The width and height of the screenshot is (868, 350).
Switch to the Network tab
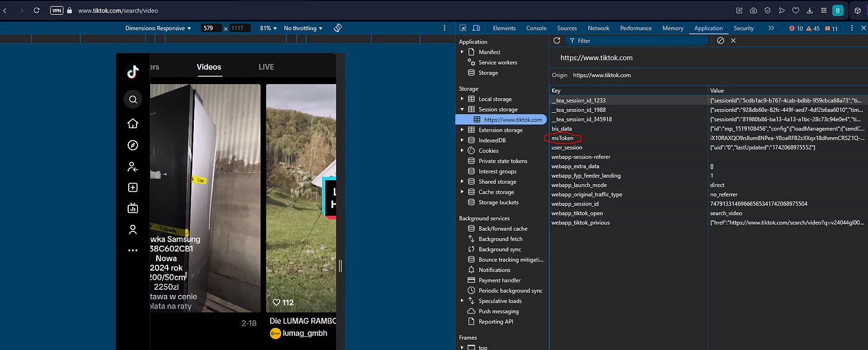[x=598, y=28]
